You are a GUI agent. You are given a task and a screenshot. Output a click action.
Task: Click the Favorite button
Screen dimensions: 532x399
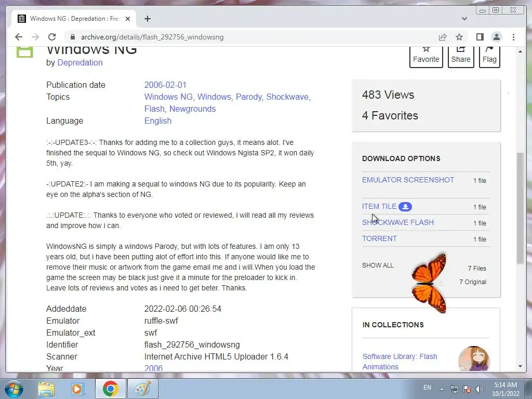(x=426, y=57)
